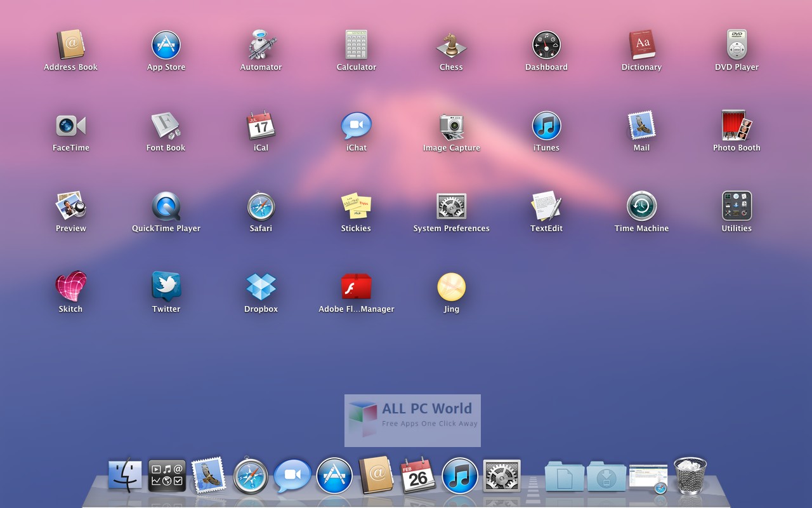
Task: Click System Preferences gear in the Dock
Action: click(x=502, y=476)
